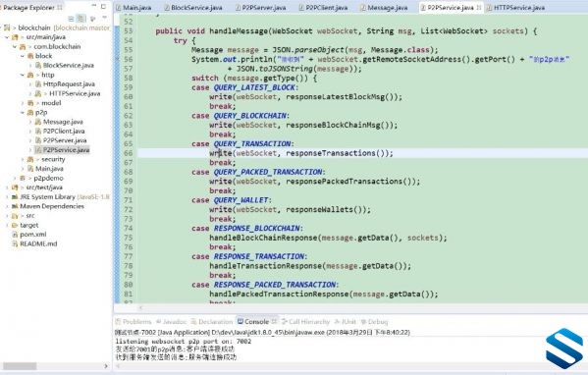Open the Call Hierarchy view
Screen dimensions: 588x375
pyautogui.click(x=305, y=322)
